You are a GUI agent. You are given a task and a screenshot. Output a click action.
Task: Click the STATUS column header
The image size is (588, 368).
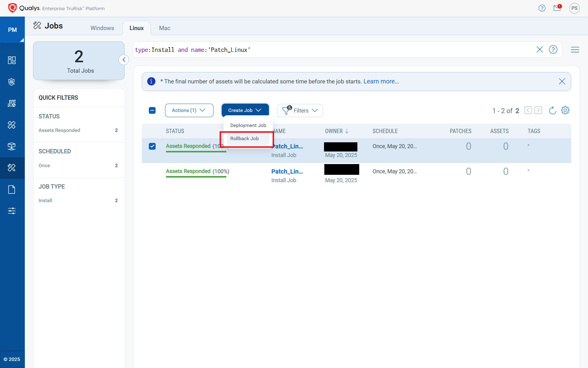pos(175,131)
